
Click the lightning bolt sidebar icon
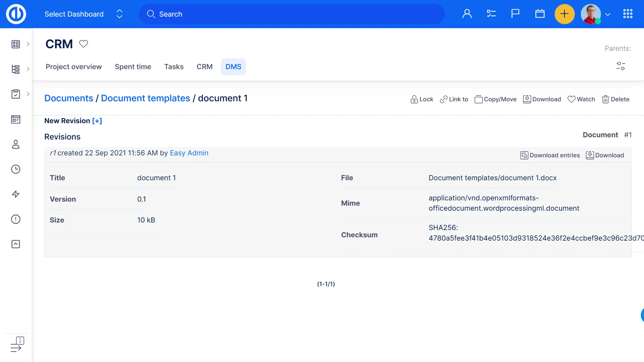click(16, 194)
